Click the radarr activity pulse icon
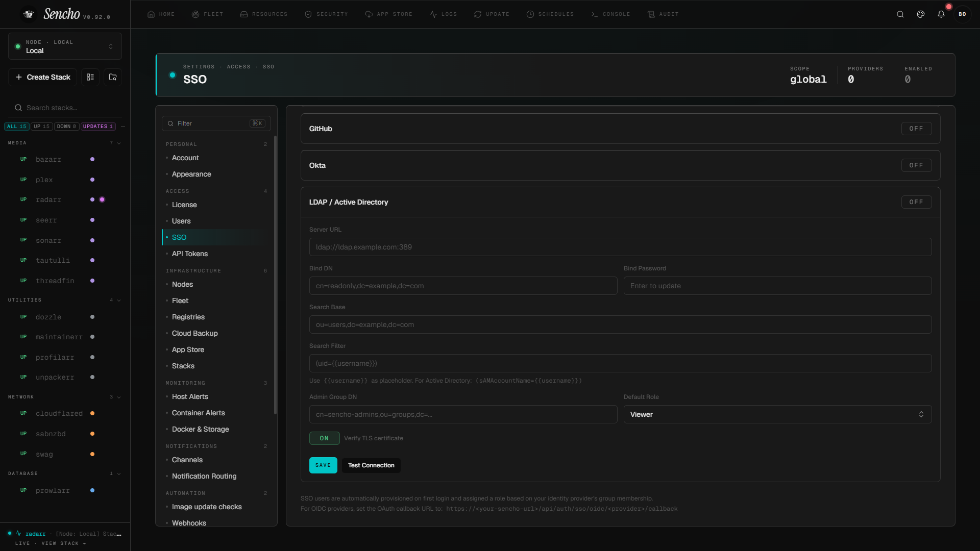 coord(18,533)
